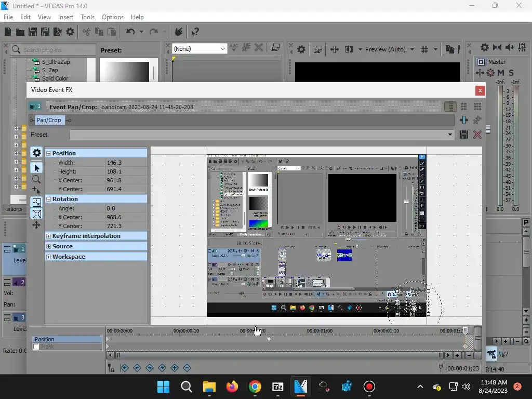
Task: Create a new project with the New icon
Action: coord(8,32)
